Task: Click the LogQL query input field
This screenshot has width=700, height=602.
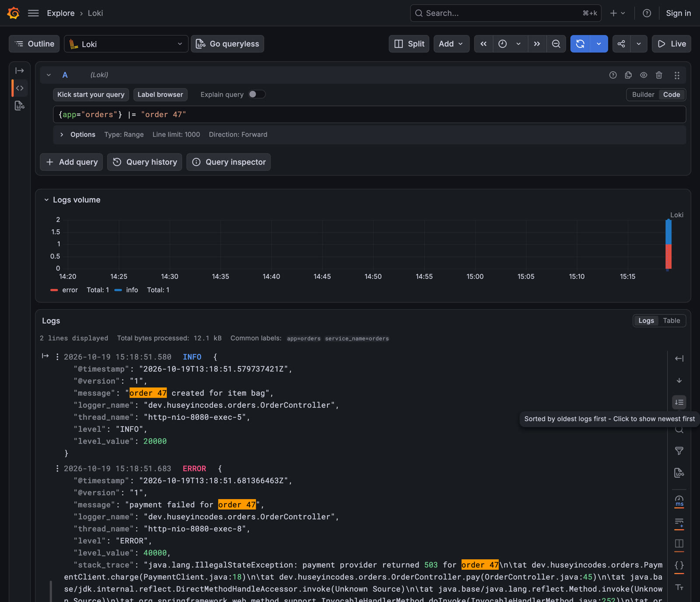Action: pos(369,115)
